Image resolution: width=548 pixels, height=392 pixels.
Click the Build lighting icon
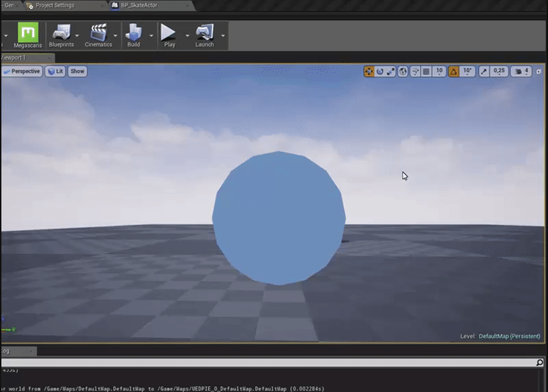click(134, 35)
